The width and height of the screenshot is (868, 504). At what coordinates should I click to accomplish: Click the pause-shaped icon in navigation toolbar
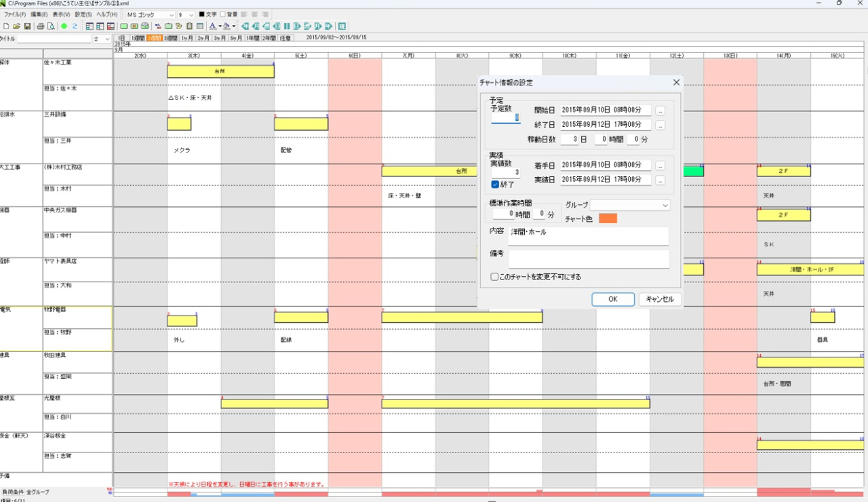287,26
